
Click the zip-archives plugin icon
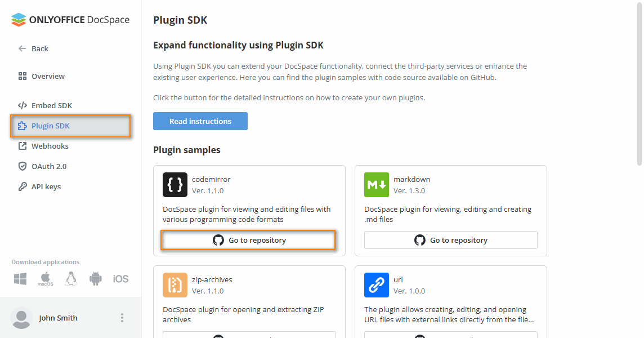pyautogui.click(x=175, y=285)
